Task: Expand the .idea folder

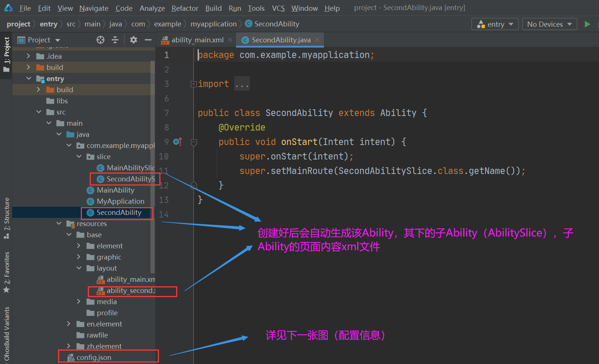Action: coord(29,56)
